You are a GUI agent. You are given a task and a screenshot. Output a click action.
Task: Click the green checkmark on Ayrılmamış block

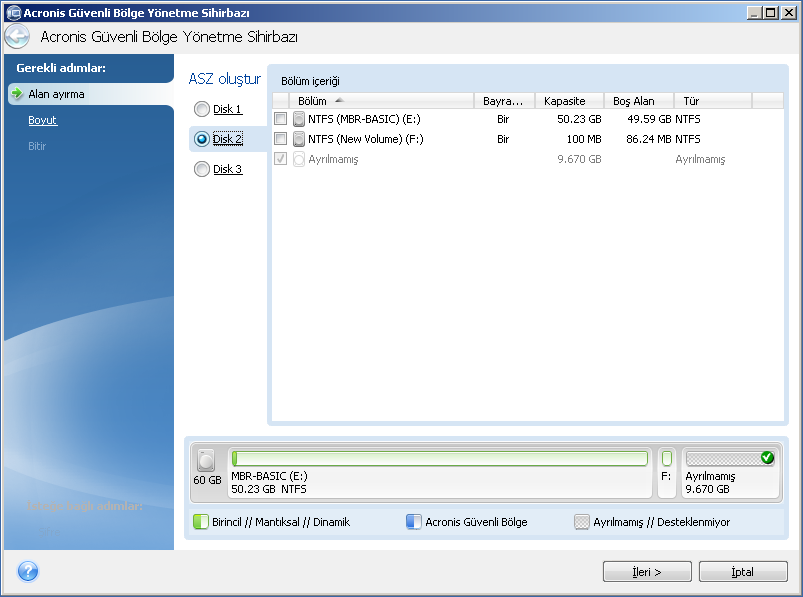coord(767,457)
